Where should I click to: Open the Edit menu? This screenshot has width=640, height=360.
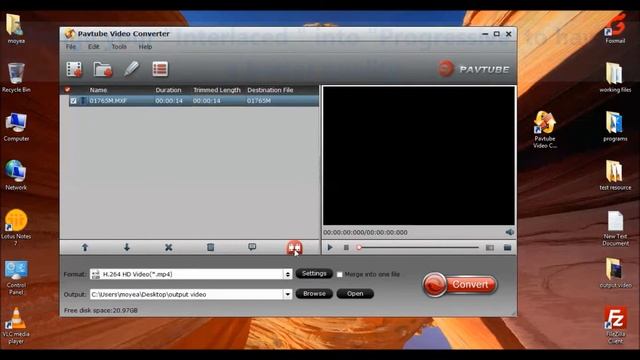(94, 47)
